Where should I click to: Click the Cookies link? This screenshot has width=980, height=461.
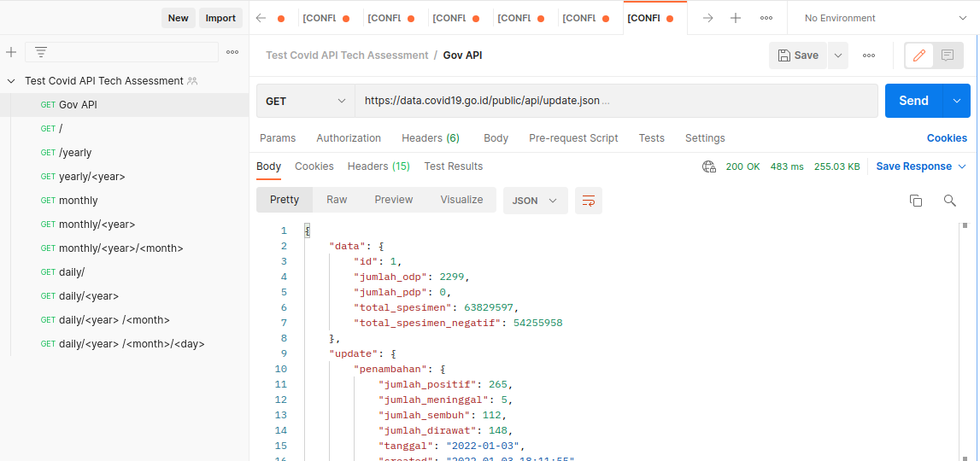click(x=946, y=138)
